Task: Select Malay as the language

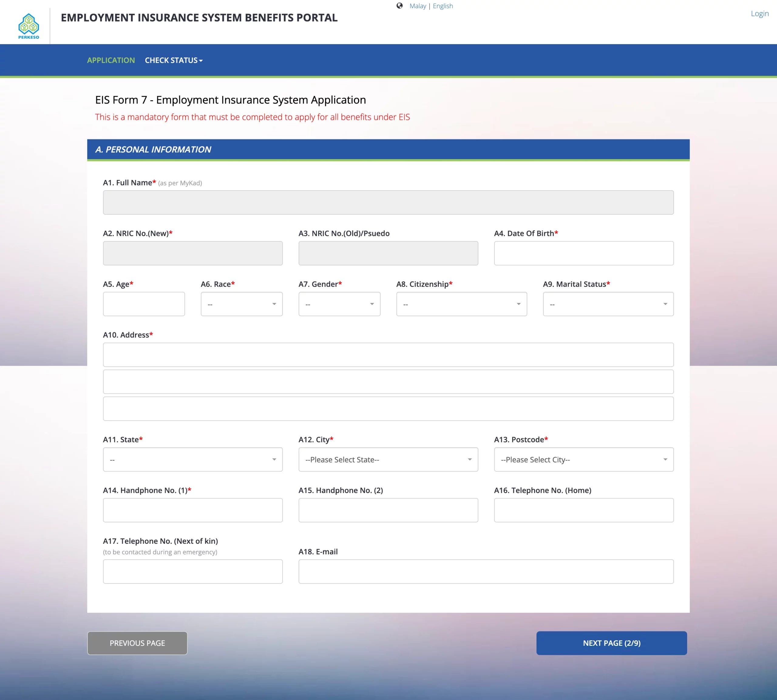Action: pyautogui.click(x=418, y=5)
